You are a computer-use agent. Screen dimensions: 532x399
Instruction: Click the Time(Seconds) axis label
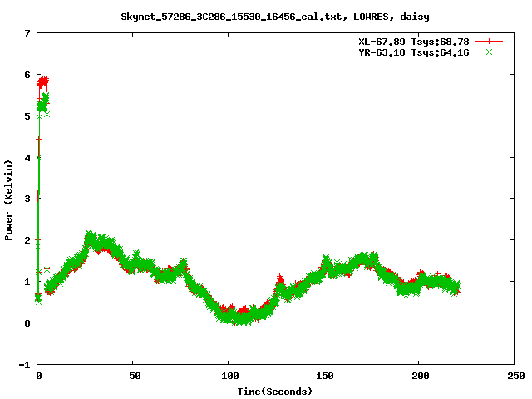click(x=275, y=392)
